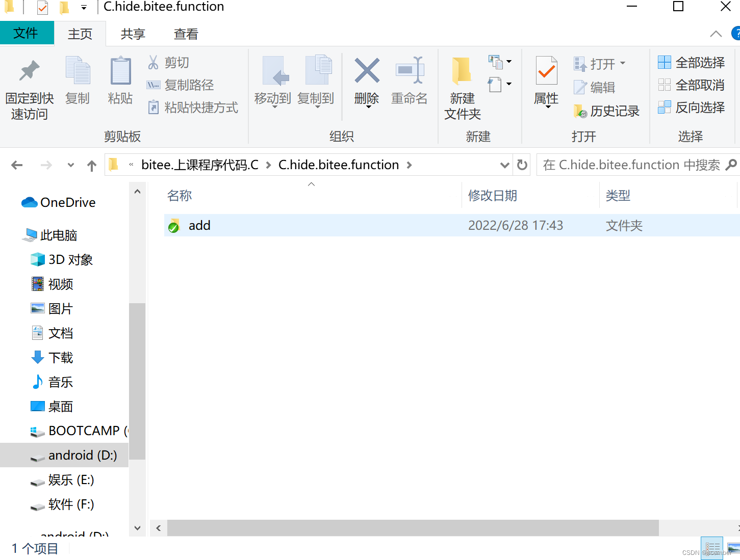
Task: Open the Pictures folder
Action: pyautogui.click(x=53, y=308)
